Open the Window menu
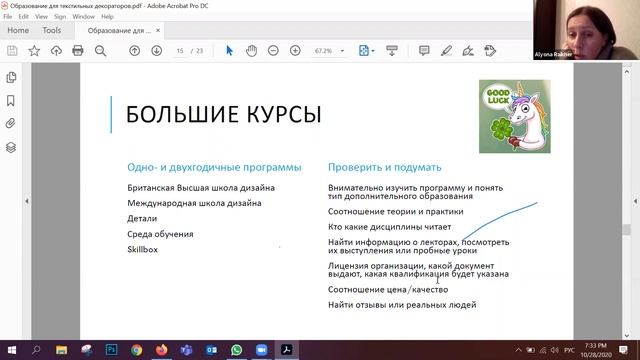Image resolution: width=640 pixels, height=360 pixels. (x=83, y=17)
